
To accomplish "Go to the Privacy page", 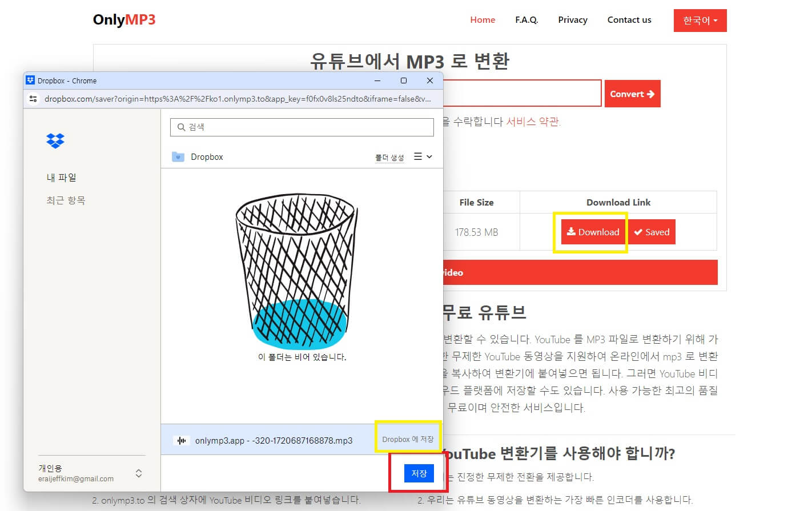I will (573, 20).
